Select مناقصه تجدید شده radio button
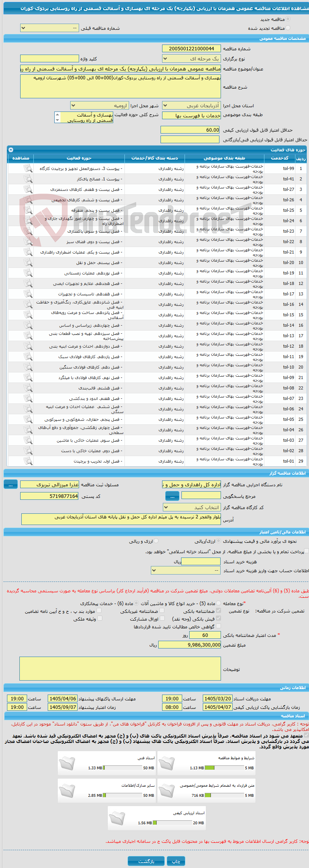This screenshot has height=868, width=309. pyautogui.click(x=288, y=28)
